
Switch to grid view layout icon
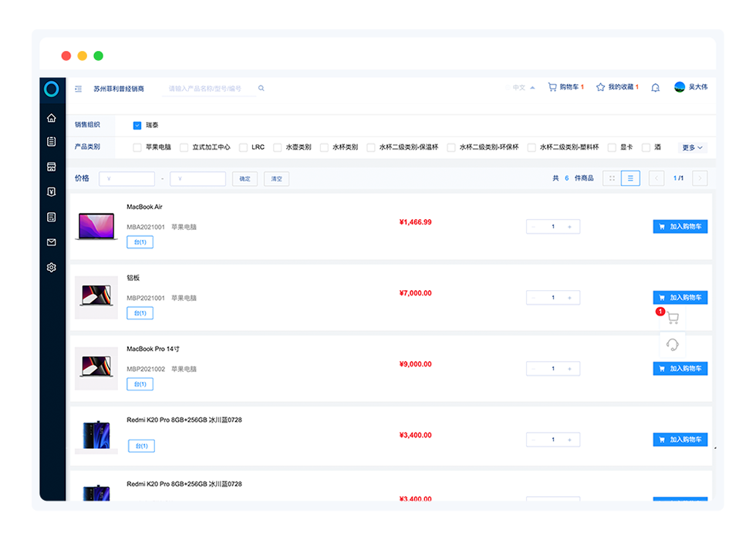(x=612, y=178)
